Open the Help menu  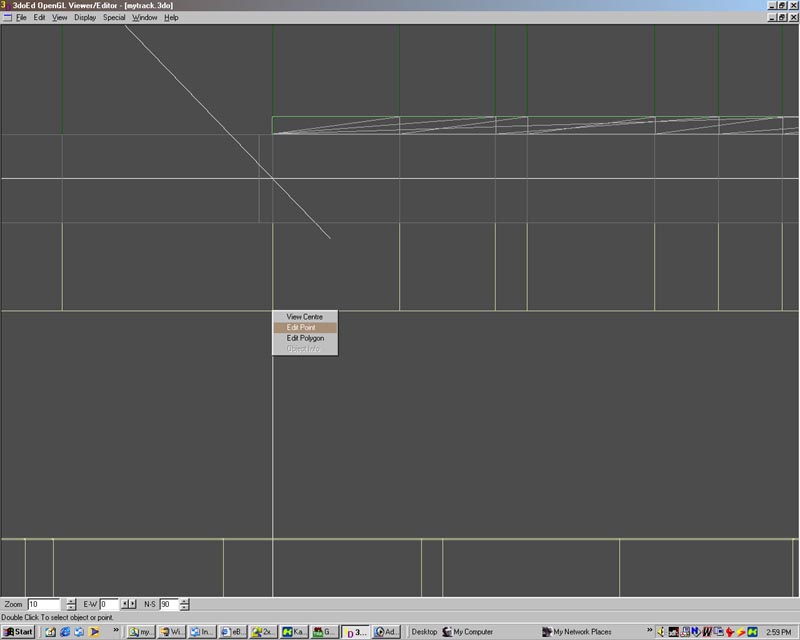click(x=171, y=17)
